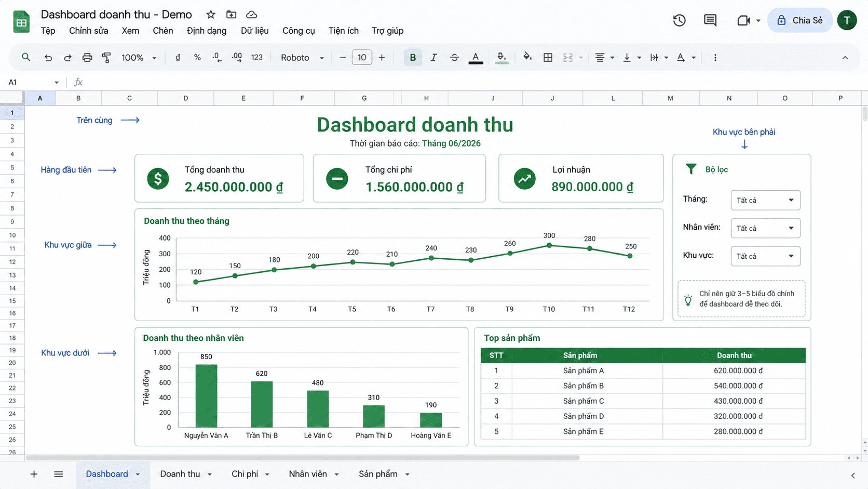Open the text wrapping dropdown

[x=659, y=58]
